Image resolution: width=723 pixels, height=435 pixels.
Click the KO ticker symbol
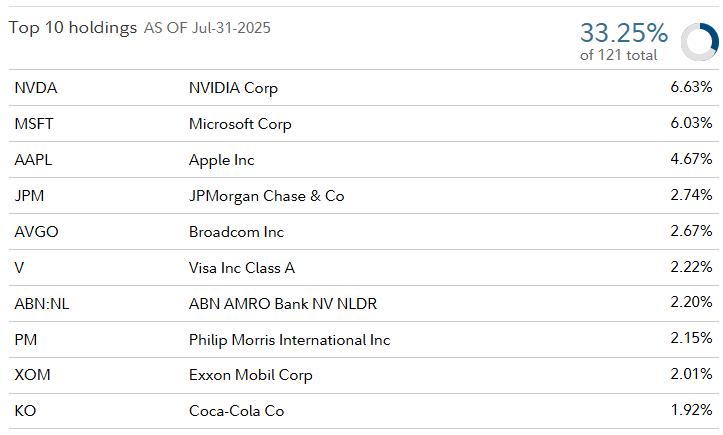(x=25, y=411)
